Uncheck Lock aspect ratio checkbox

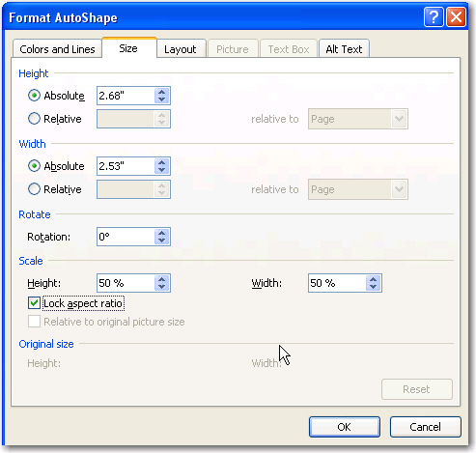pos(34,303)
